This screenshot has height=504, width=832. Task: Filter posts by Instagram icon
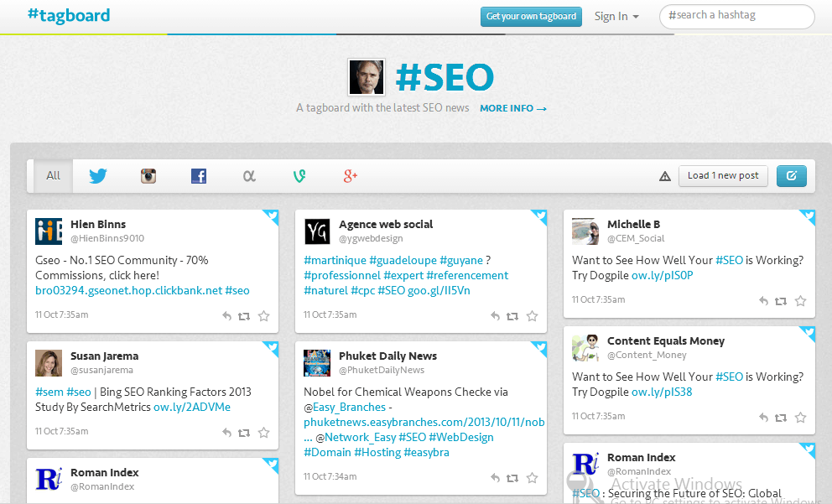pos(148,175)
